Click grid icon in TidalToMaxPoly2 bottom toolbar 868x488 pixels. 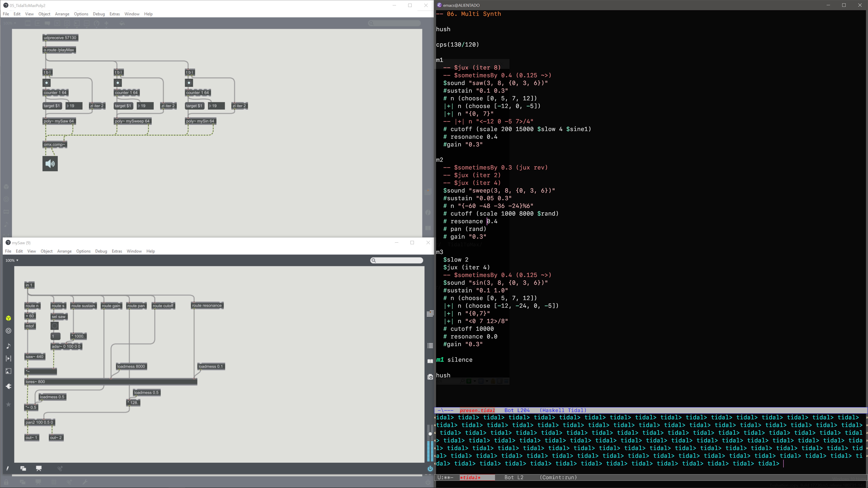(54, 482)
